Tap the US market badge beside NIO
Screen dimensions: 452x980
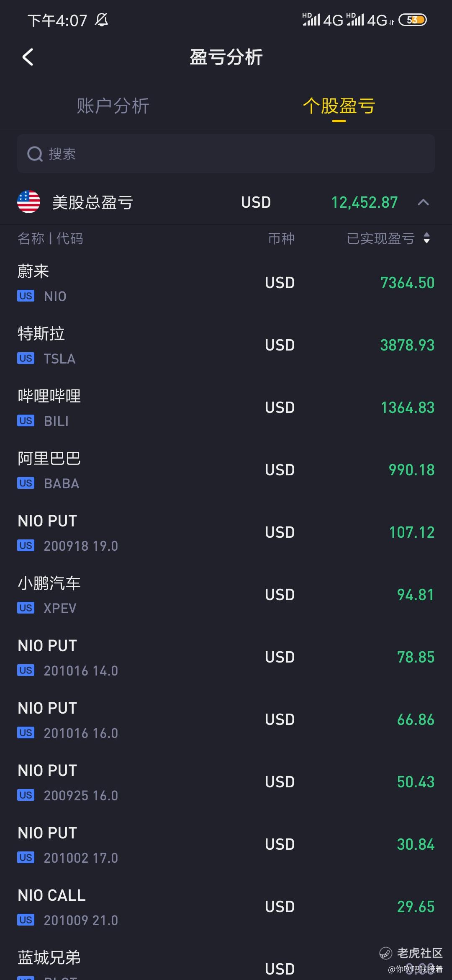pos(26,296)
